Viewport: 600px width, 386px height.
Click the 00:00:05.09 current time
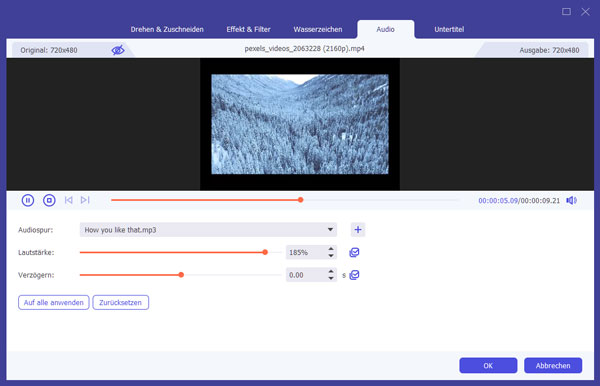tap(498, 200)
